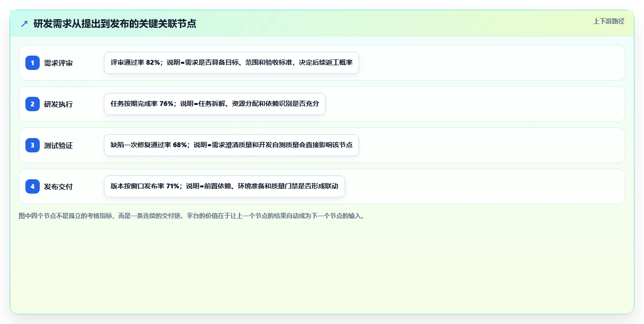Select step badge number 3

[33, 145]
